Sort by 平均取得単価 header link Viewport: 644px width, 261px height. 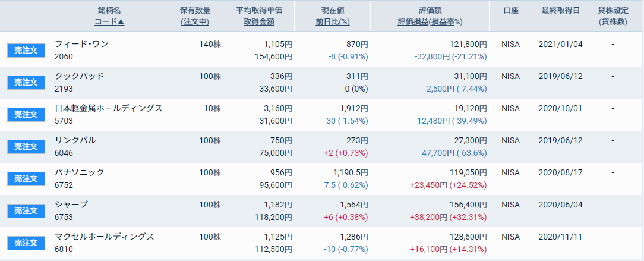pyautogui.click(x=259, y=11)
